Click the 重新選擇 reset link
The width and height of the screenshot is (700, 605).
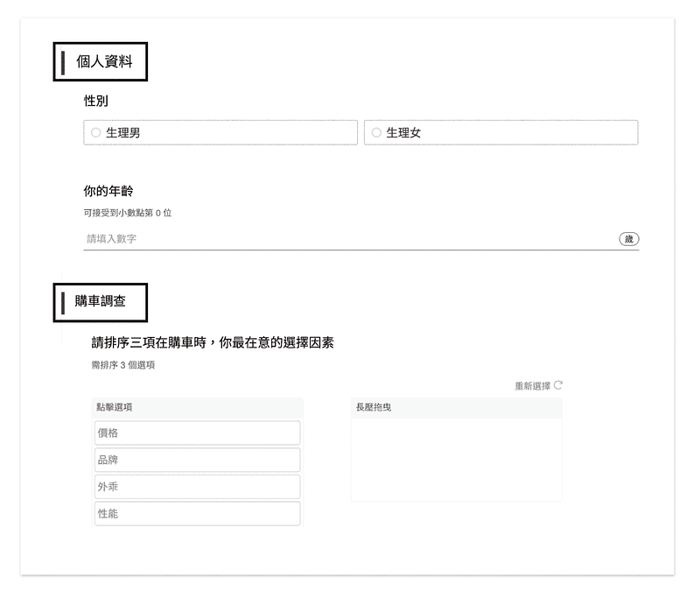pos(532,386)
